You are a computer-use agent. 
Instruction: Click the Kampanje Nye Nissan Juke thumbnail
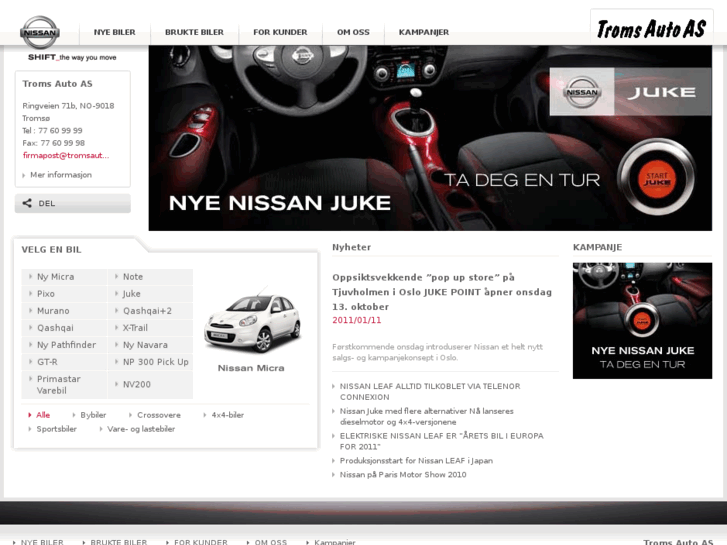tap(642, 321)
